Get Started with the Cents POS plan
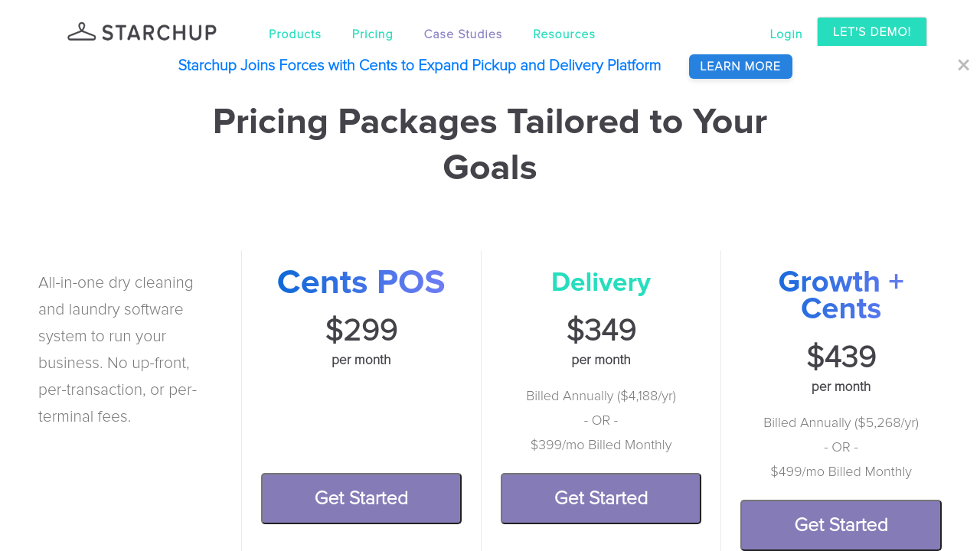Viewport: 980px width, 551px height. 361,498
